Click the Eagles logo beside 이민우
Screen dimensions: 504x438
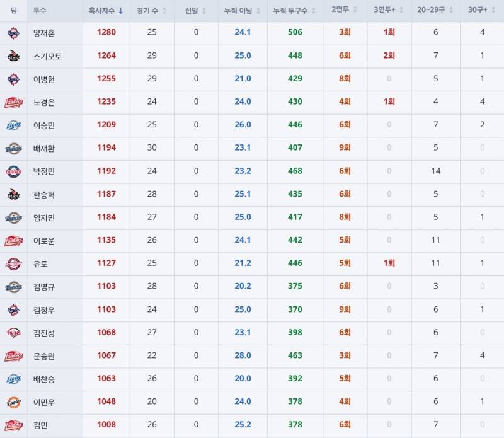13,402
